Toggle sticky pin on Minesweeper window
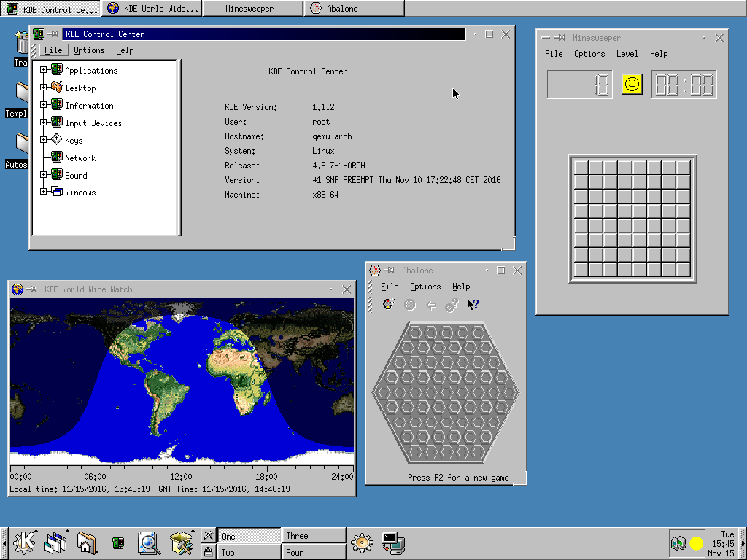Viewport: 747px width, 560px height. tap(560, 38)
